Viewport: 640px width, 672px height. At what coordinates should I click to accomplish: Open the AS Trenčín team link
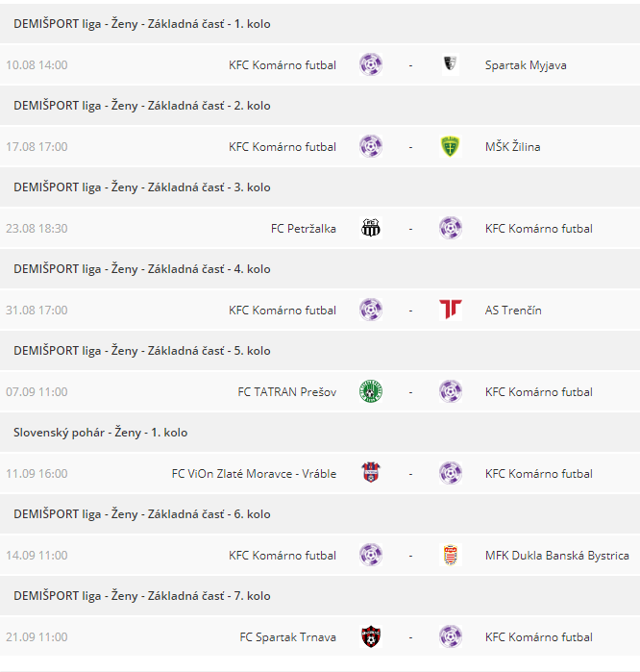click(x=513, y=311)
